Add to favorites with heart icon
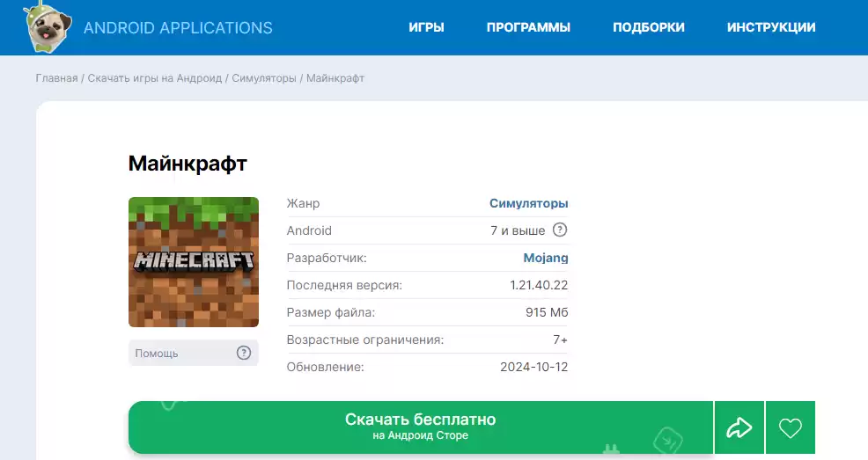This screenshot has height=460, width=868. click(x=791, y=427)
